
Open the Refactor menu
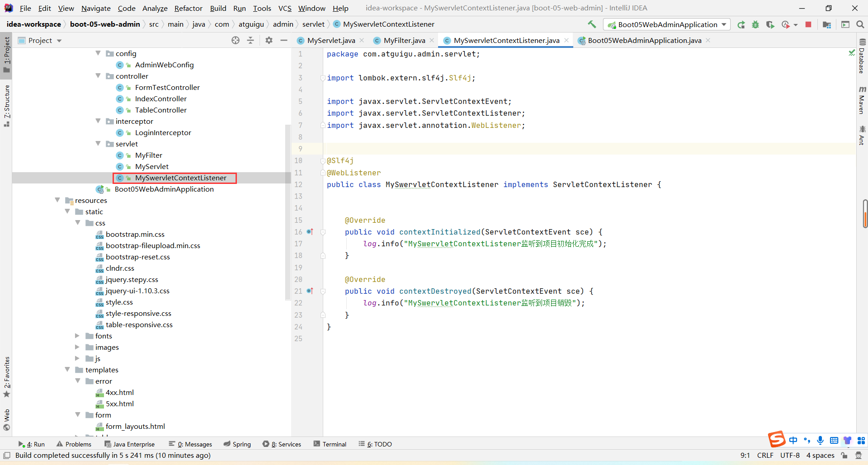point(188,8)
